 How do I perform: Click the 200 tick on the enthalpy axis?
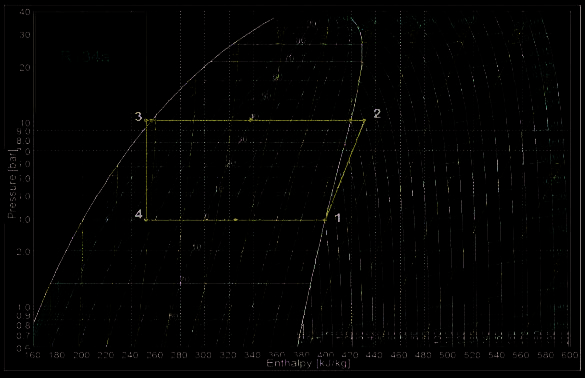tap(81, 355)
